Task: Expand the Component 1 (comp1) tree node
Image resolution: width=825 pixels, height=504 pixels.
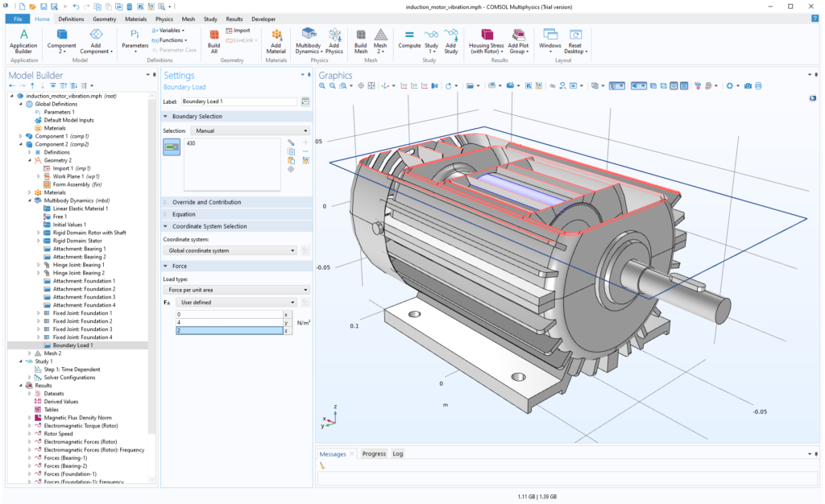Action: click(20, 136)
